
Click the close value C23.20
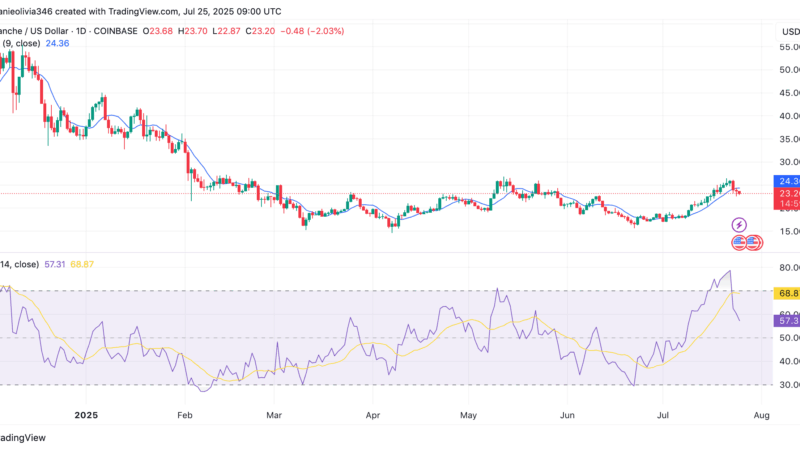pyautogui.click(x=260, y=31)
